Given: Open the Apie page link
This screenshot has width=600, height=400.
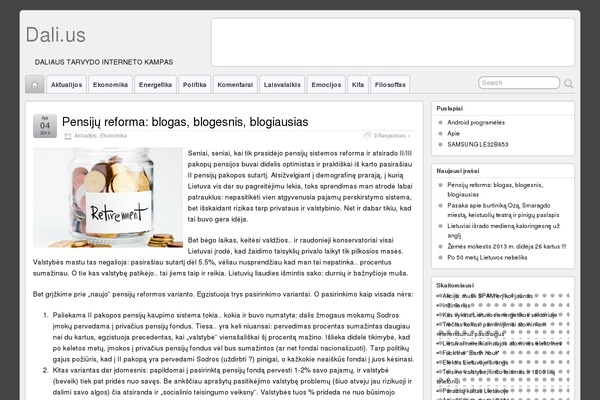Looking at the screenshot, I should click(453, 133).
